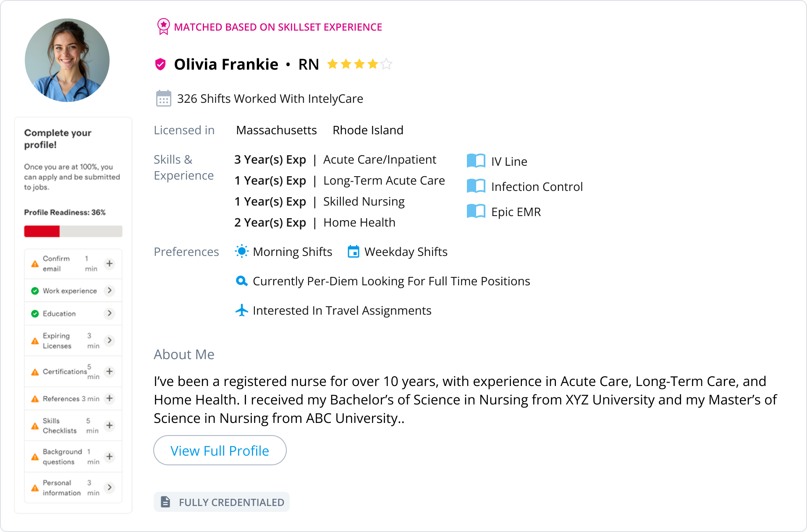
Task: Expand the Work experience section arrow
Action: [110, 290]
